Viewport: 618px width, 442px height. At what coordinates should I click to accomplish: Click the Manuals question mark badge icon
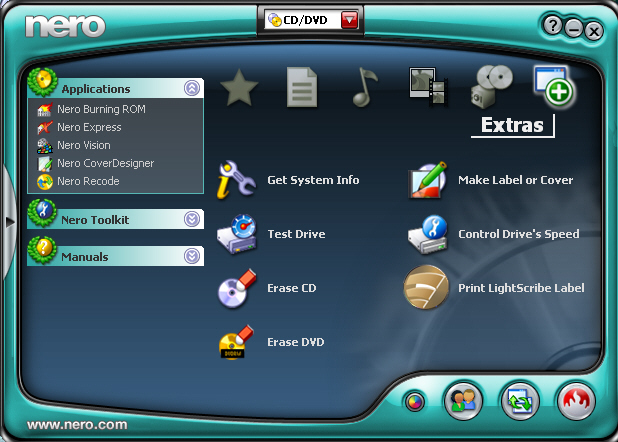(x=43, y=250)
